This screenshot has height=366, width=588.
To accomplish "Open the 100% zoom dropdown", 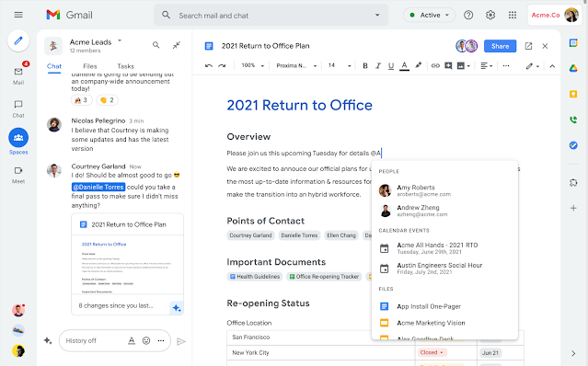I will click(252, 65).
